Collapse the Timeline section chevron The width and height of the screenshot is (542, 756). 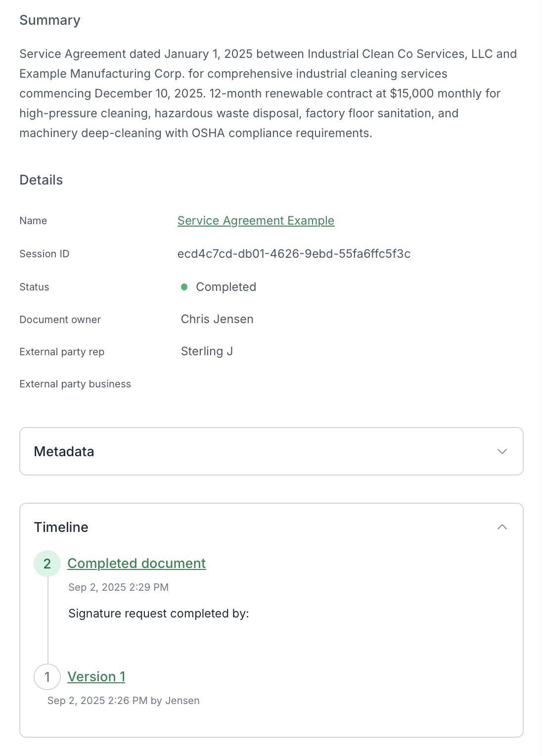pyautogui.click(x=502, y=527)
